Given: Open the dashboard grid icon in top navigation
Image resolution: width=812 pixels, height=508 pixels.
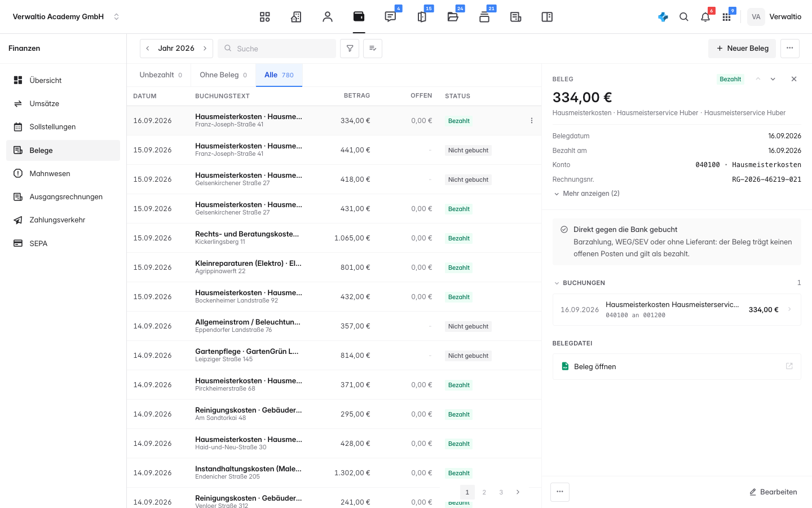Looking at the screenshot, I should [x=265, y=17].
